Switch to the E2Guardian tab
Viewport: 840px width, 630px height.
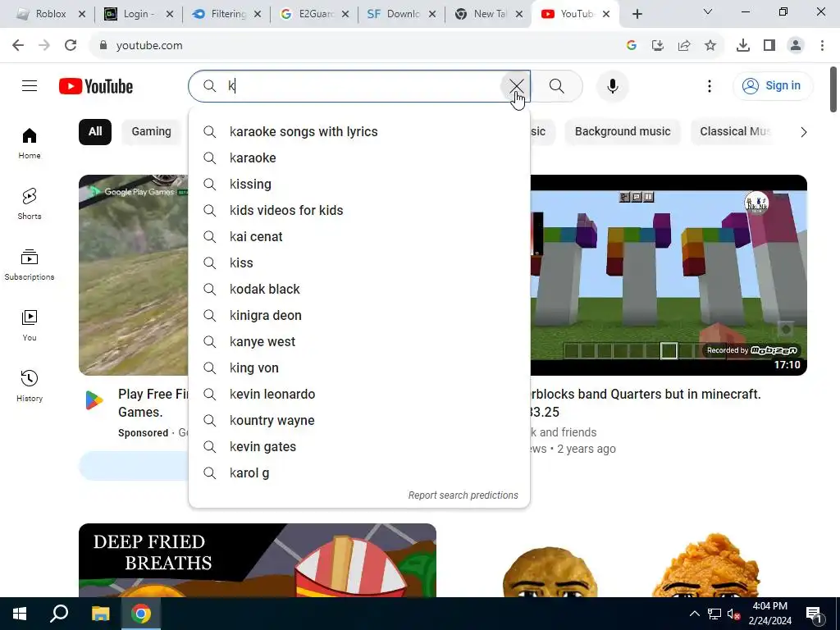tap(314, 14)
